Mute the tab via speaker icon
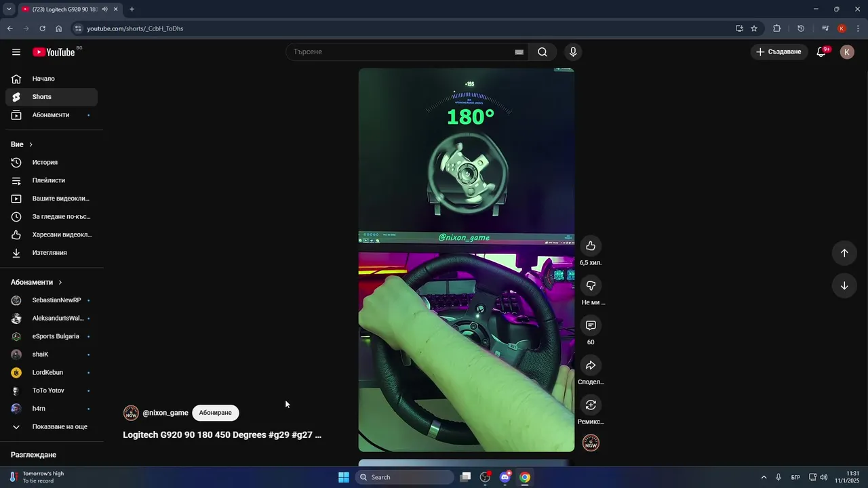 pos(104,9)
